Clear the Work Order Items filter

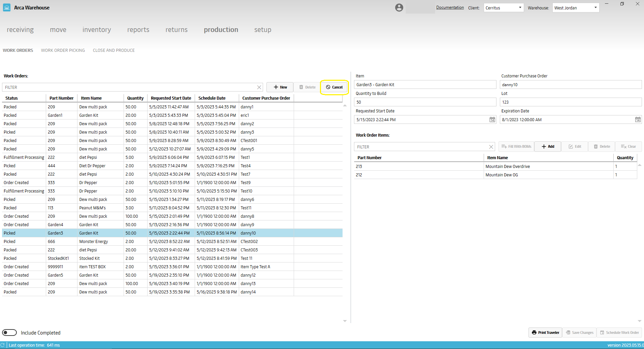(491, 147)
